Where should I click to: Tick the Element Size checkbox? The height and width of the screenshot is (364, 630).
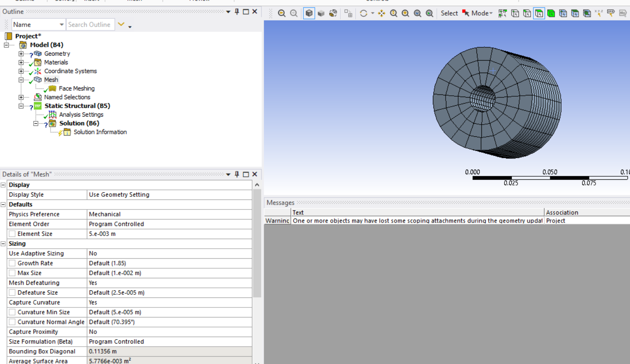12,234
